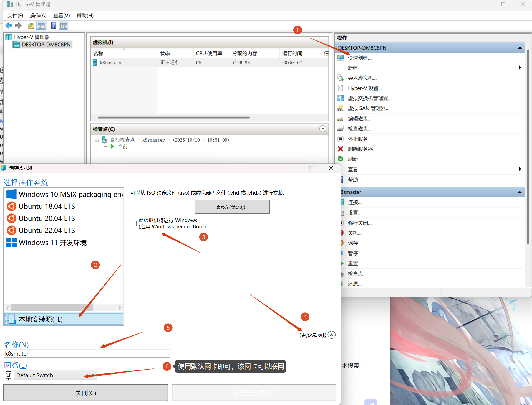Click 重置 action for k8smaster
The height and width of the screenshot is (405, 532).
(x=353, y=264)
